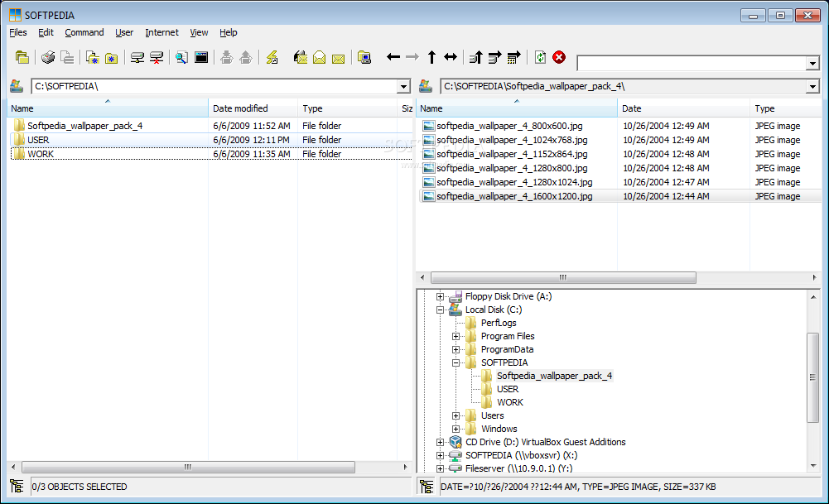
Task: Go back with the left arrow icon
Action: (x=393, y=56)
